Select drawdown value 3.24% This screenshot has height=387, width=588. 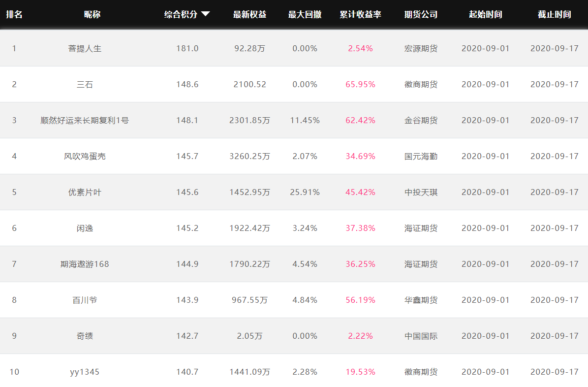305,228
